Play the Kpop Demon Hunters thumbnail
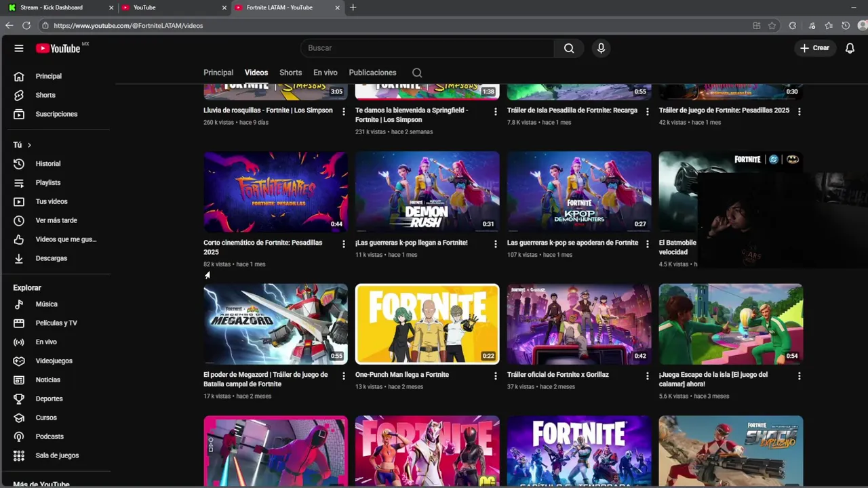 coord(579,192)
